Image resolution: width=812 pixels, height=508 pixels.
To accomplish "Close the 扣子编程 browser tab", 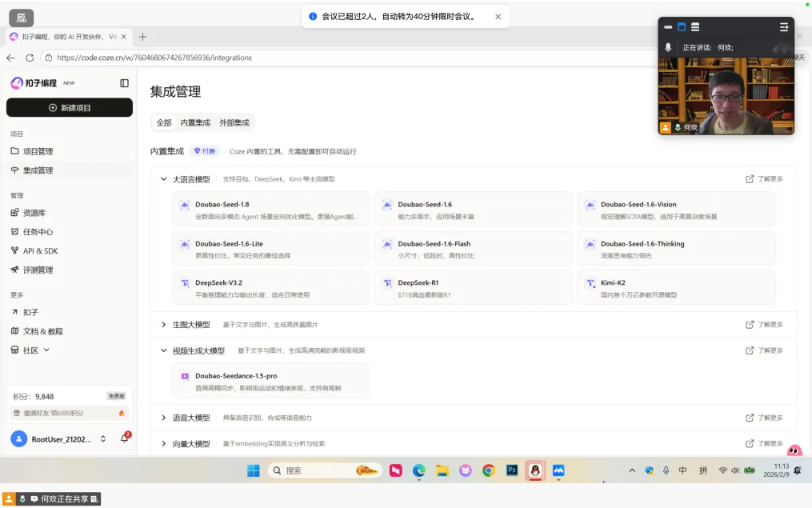I will (x=124, y=37).
